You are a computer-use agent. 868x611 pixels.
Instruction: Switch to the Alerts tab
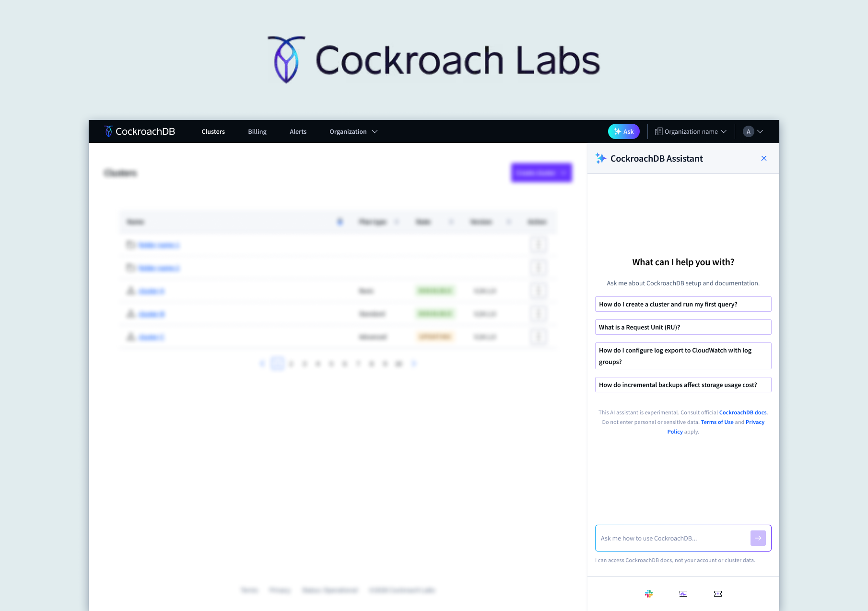pyautogui.click(x=298, y=131)
